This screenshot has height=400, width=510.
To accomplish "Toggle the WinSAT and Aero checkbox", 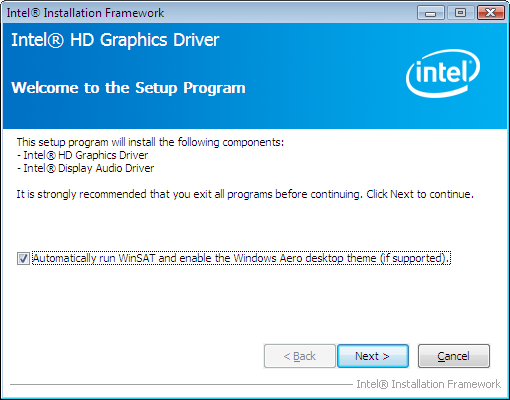I will 23,258.
